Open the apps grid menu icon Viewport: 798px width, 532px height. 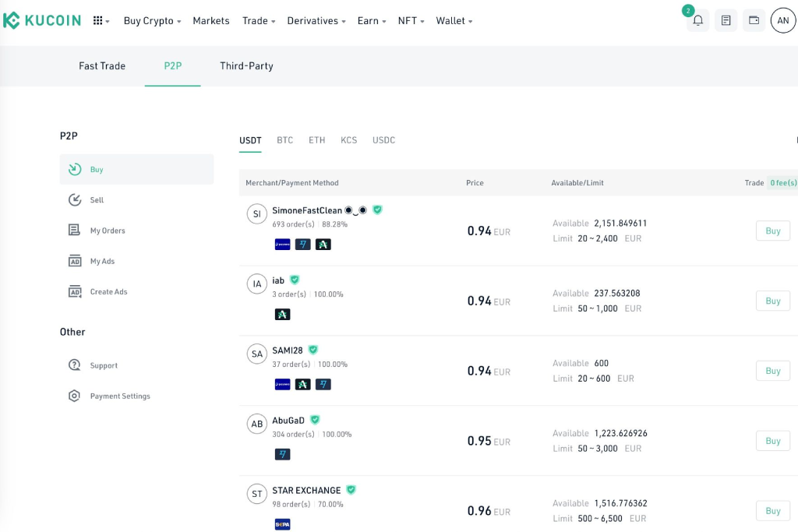pos(101,21)
